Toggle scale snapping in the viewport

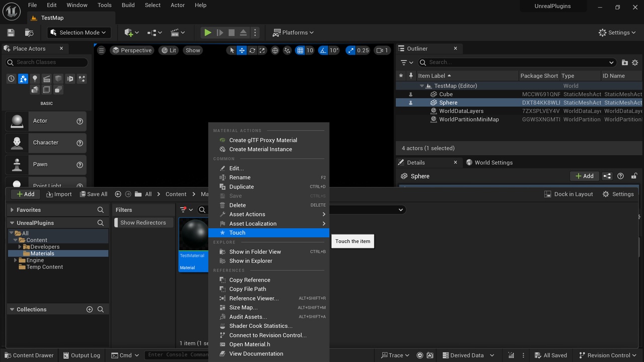point(351,50)
